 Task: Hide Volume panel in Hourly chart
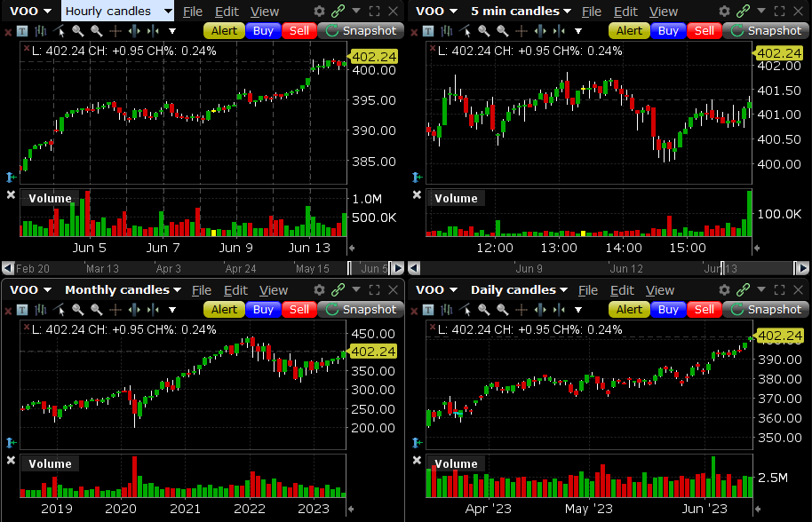click(x=11, y=195)
